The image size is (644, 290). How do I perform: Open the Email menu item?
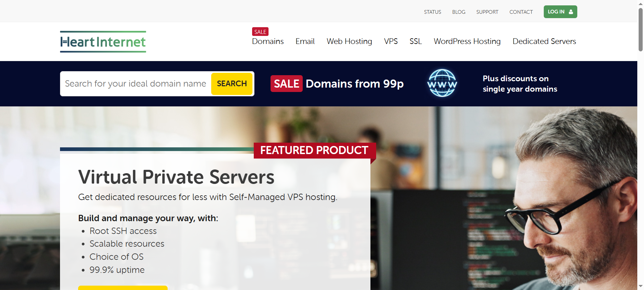[305, 41]
